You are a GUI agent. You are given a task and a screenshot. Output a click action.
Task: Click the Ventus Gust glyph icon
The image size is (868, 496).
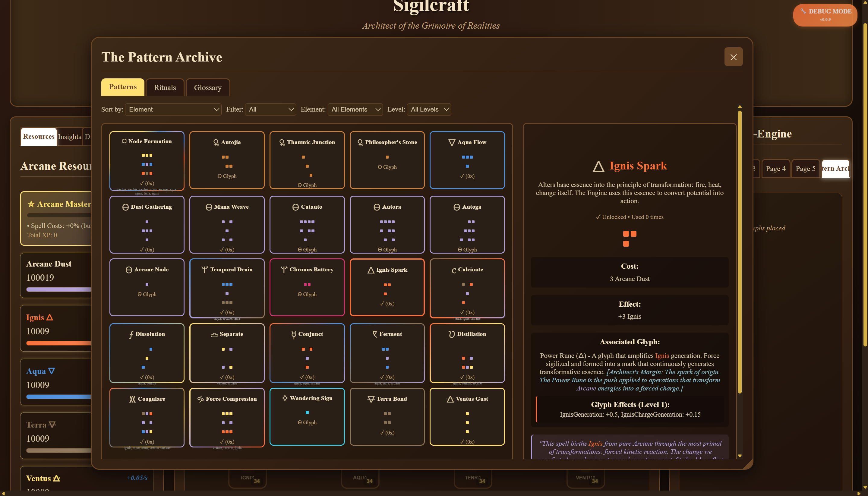[x=450, y=399]
